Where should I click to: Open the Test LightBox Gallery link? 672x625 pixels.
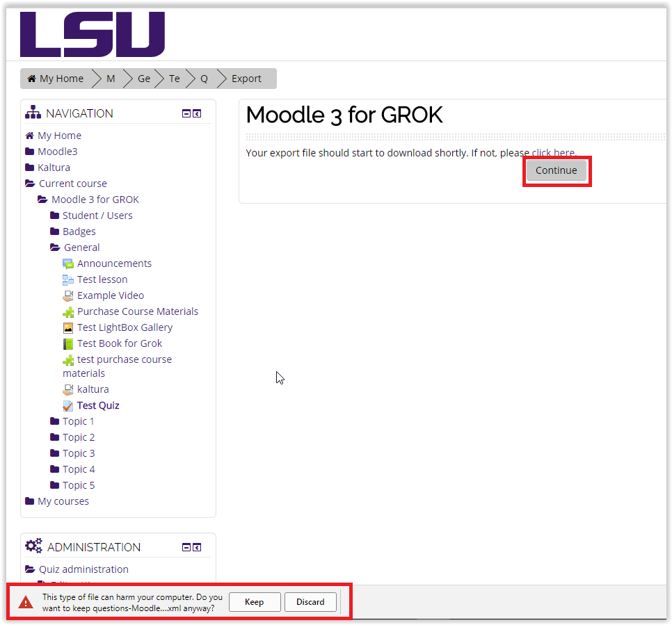point(125,327)
